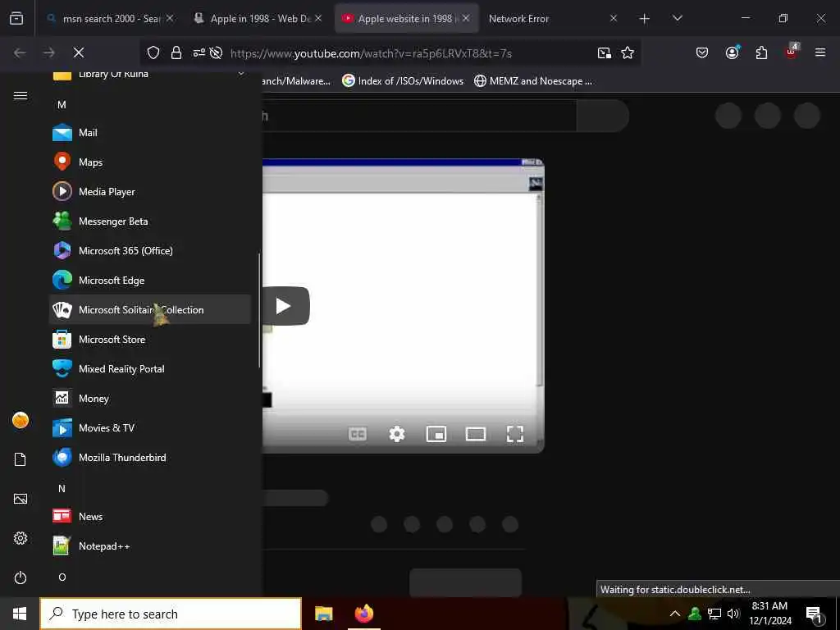This screenshot has height=630, width=840.
Task: Open File Explorer from taskbar
Action: pyautogui.click(x=323, y=614)
